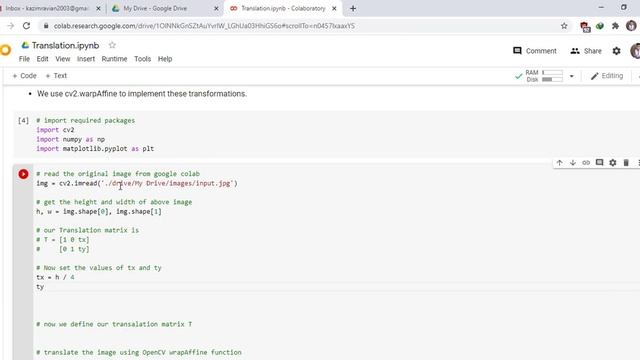Image resolution: width=640 pixels, height=360 pixels.
Task: Select cell 4 by its execution counter
Action: click(23, 120)
